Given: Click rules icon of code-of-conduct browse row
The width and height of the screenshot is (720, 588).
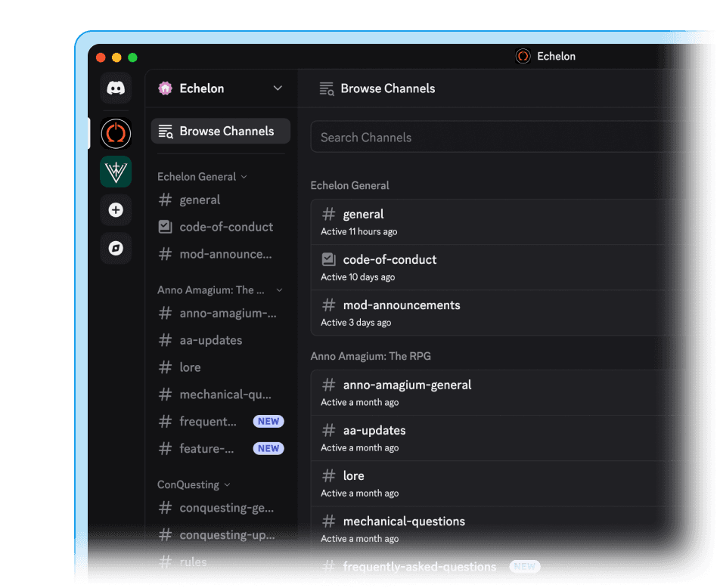Looking at the screenshot, I should [x=328, y=260].
